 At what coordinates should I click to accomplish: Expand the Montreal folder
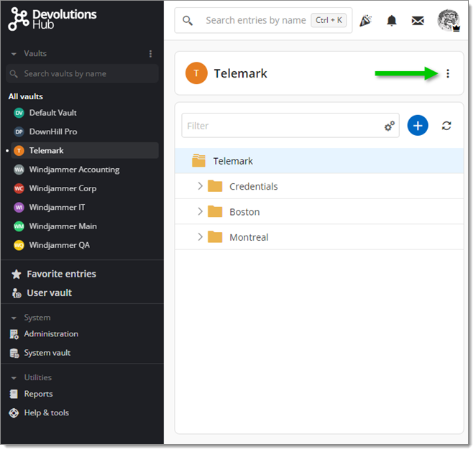(x=200, y=236)
